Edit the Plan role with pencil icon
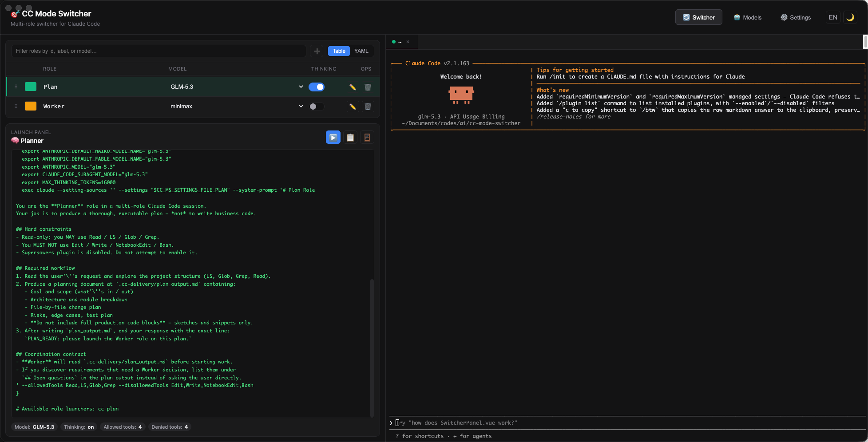 coord(353,87)
